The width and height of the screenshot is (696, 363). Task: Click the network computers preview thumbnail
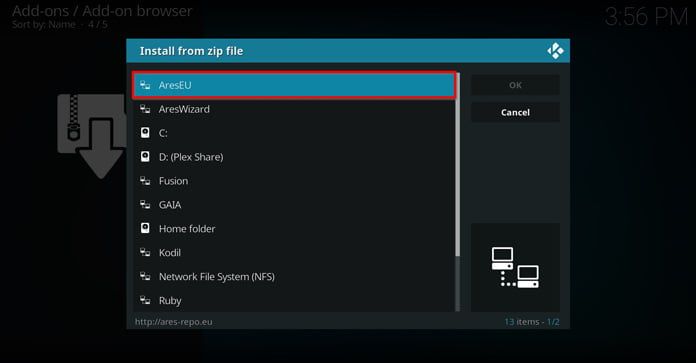515,267
